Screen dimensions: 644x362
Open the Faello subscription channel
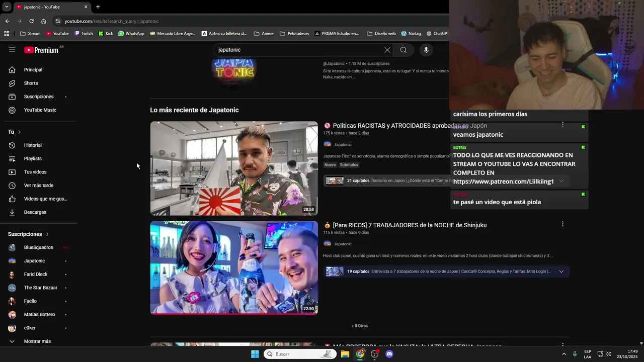click(38, 301)
